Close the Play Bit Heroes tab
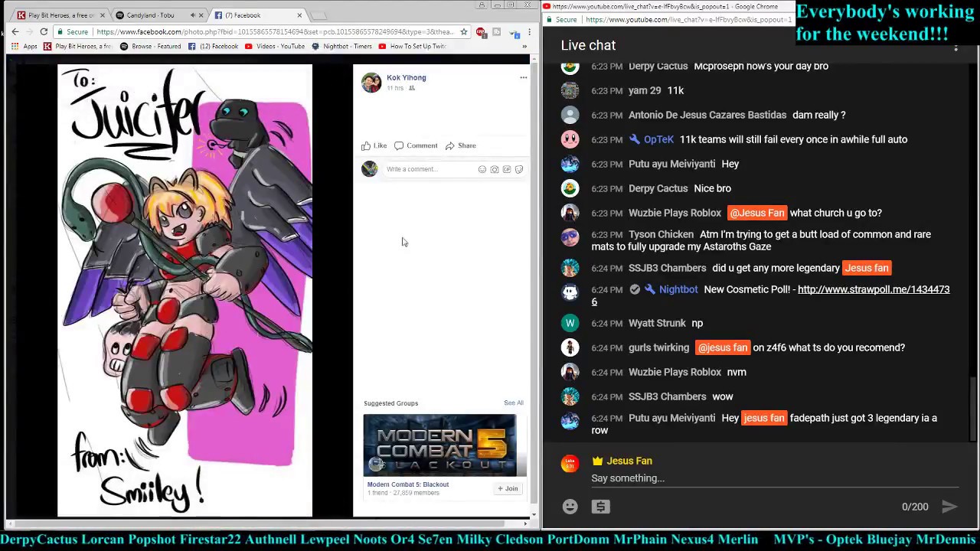The width and height of the screenshot is (980, 551). [103, 15]
